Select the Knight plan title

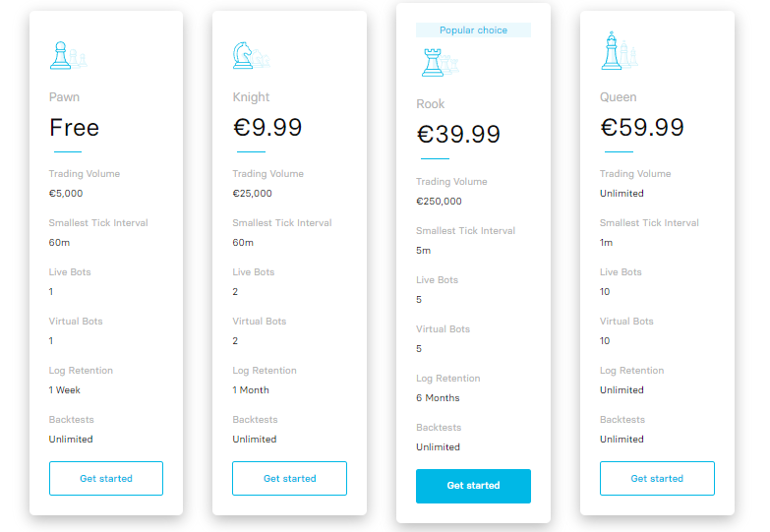[251, 97]
